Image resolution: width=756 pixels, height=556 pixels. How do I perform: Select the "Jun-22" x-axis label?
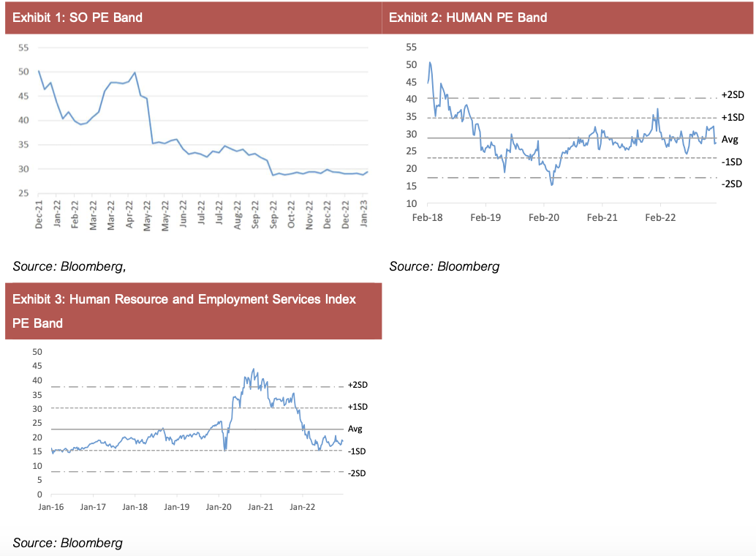click(x=184, y=214)
